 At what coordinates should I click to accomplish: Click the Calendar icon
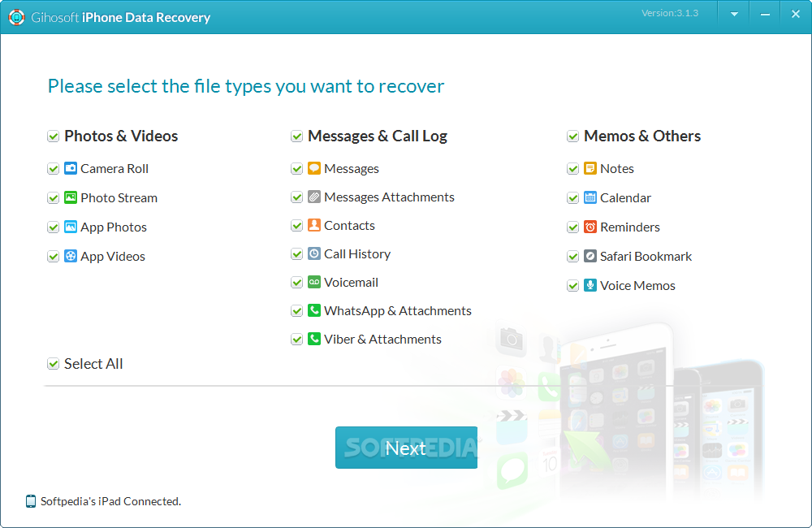pyautogui.click(x=590, y=197)
